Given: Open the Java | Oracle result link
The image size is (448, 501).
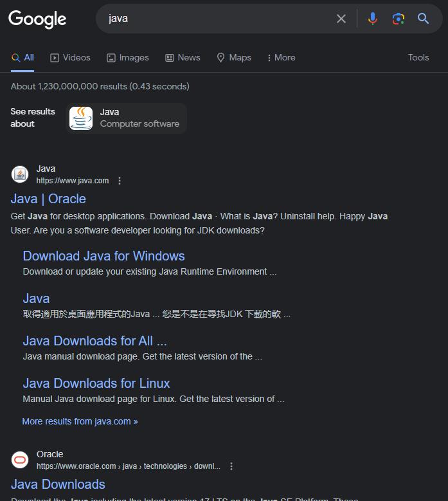Looking at the screenshot, I should 48,199.
